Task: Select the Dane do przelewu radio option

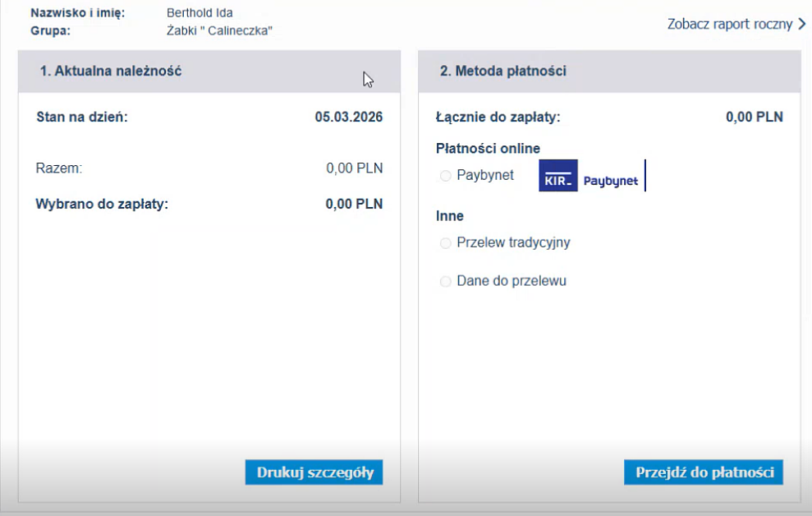Action: pos(446,282)
